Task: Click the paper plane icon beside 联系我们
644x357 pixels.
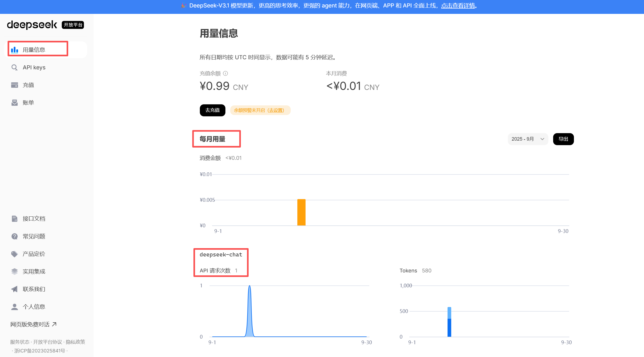Action: (14, 289)
